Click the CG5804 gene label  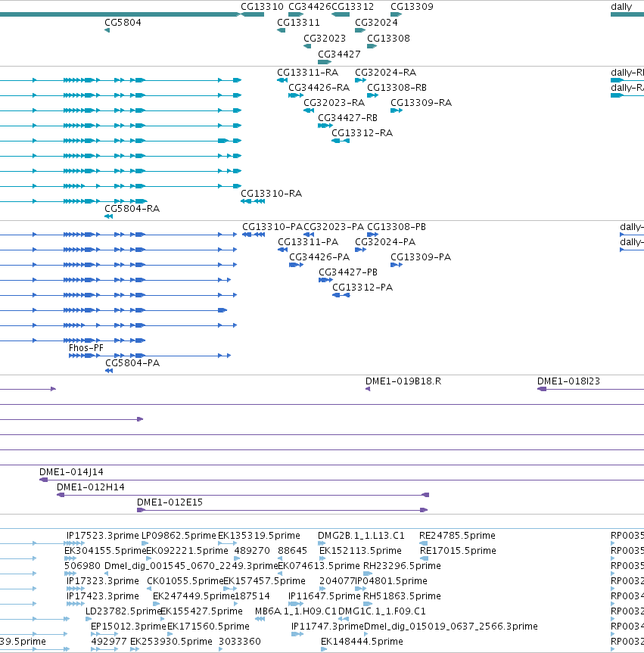pos(123,23)
